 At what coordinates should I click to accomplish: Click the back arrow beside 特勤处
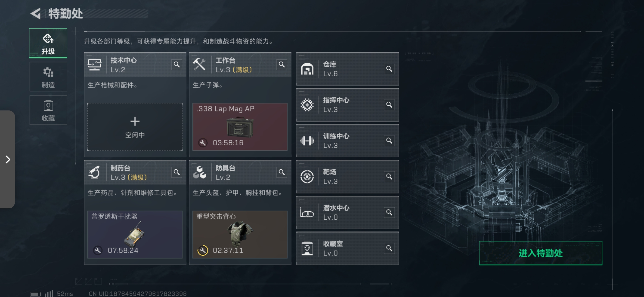36,13
